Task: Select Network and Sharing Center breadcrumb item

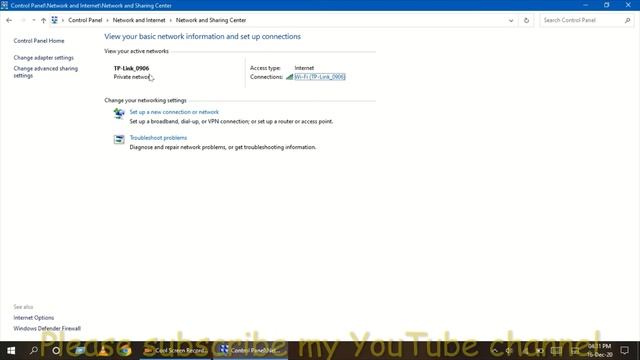Action: [x=211, y=20]
